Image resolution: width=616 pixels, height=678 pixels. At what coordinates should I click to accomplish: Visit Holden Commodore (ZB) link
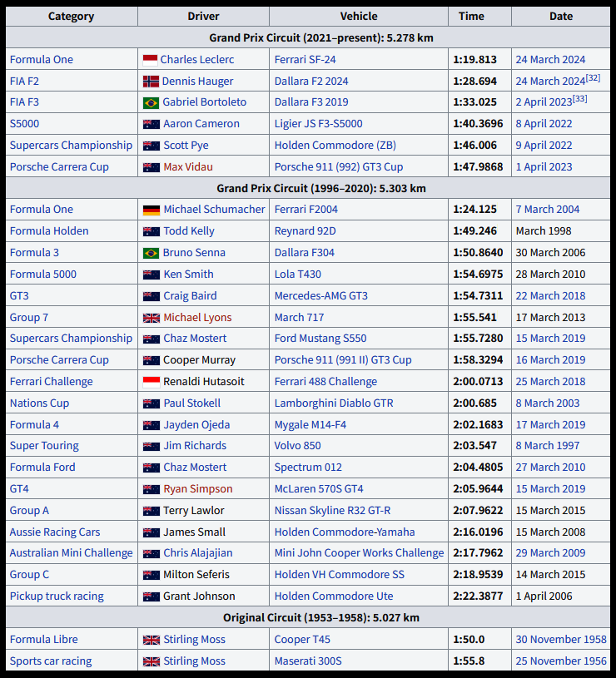335,146
